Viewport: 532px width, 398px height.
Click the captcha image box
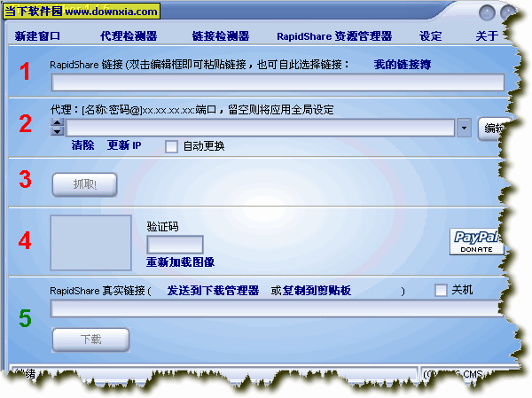click(91, 243)
